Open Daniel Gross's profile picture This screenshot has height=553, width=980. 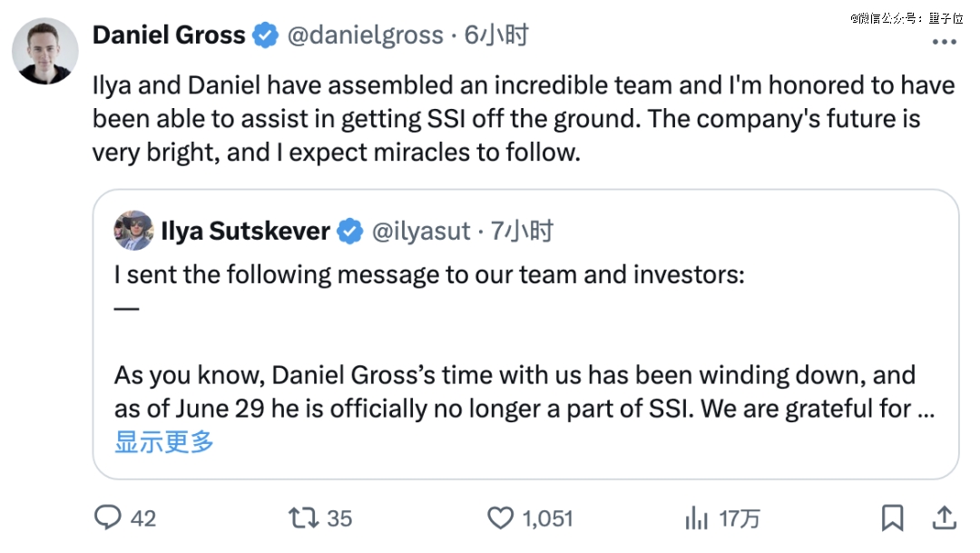(44, 51)
